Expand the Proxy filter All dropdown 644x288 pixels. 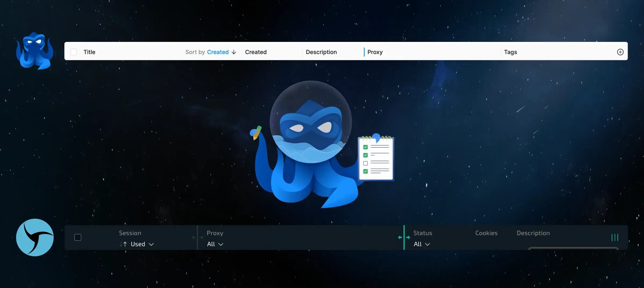click(x=215, y=244)
